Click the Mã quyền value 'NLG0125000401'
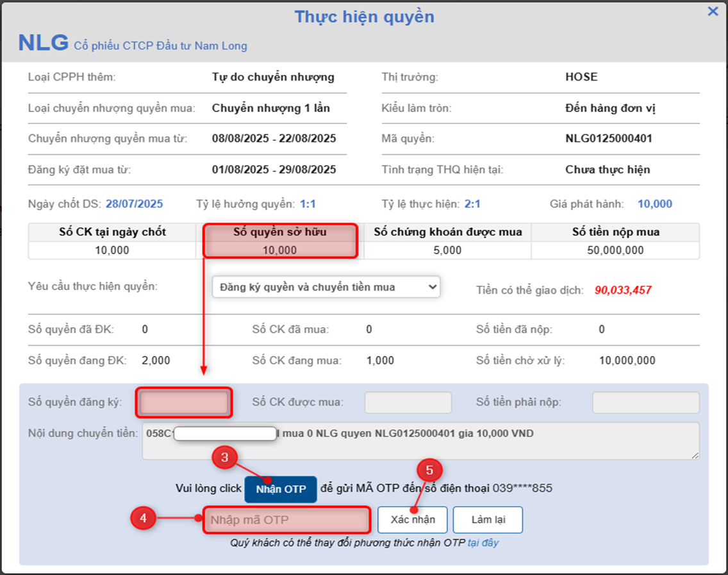The height and width of the screenshot is (575, 728). point(609,138)
